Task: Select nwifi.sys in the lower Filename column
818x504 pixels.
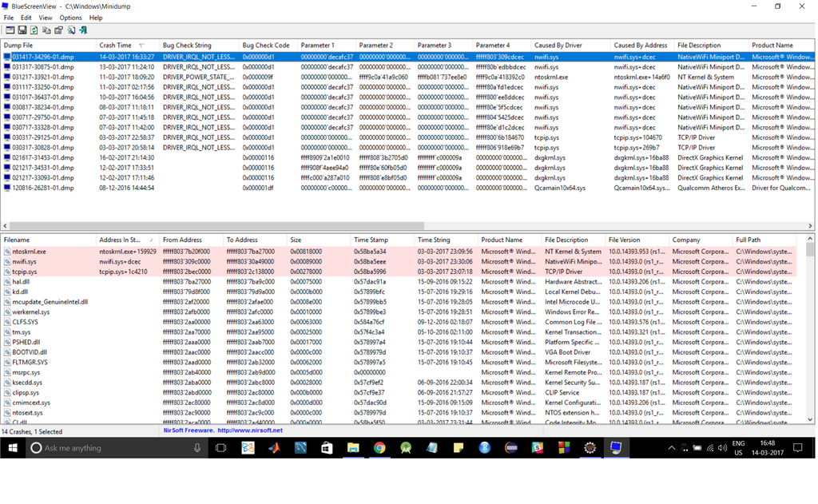Action: click(x=24, y=261)
